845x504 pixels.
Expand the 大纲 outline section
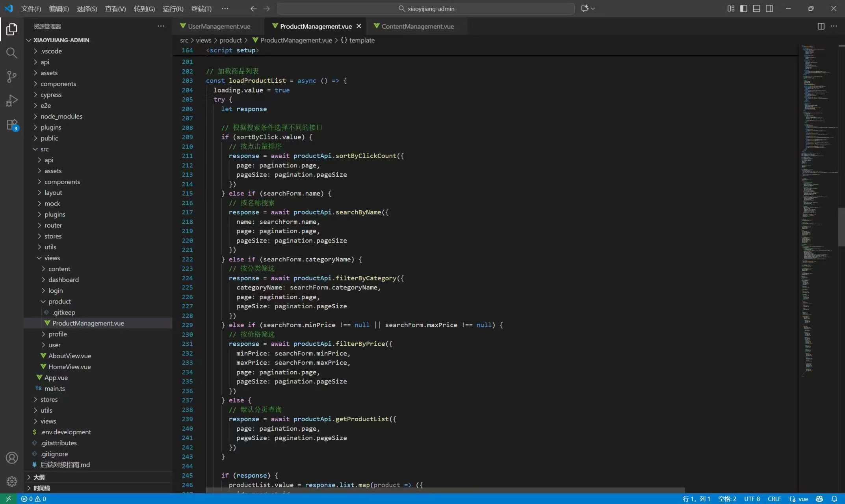[x=39, y=477]
